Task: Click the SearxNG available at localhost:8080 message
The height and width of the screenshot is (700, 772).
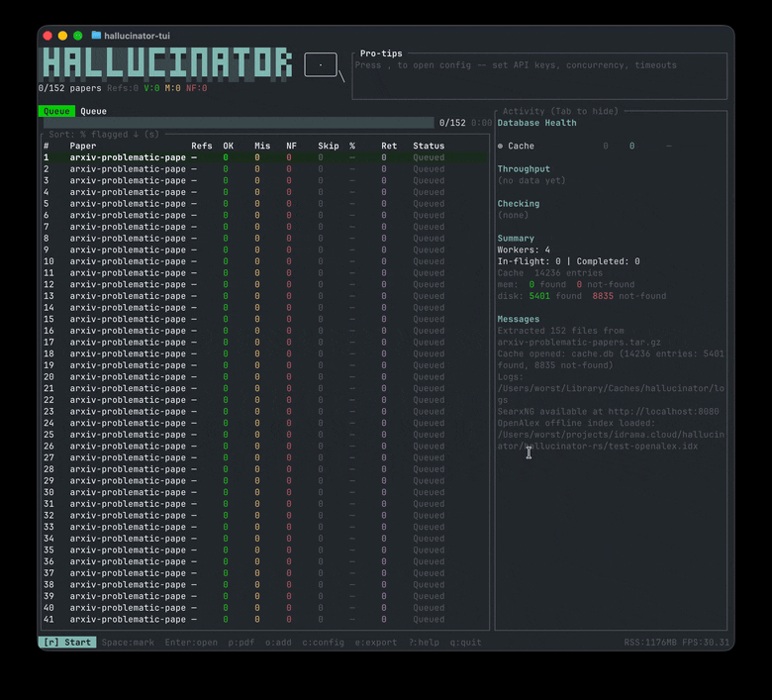Action: click(x=608, y=411)
